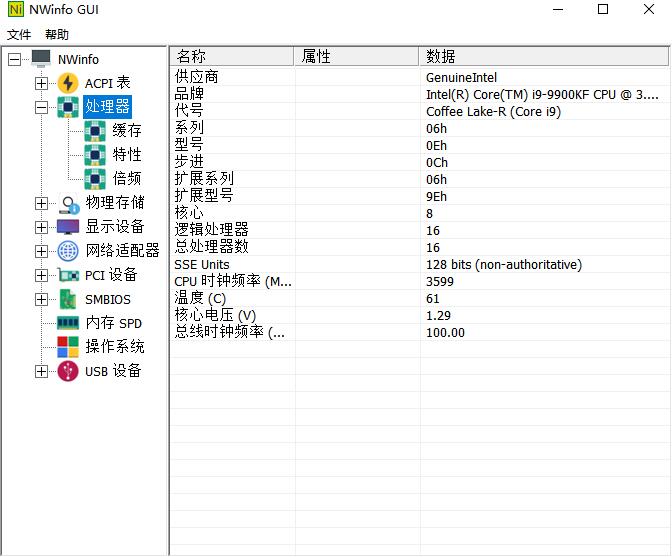
Task: Select the 特性 tree item label
Action: coord(127,155)
